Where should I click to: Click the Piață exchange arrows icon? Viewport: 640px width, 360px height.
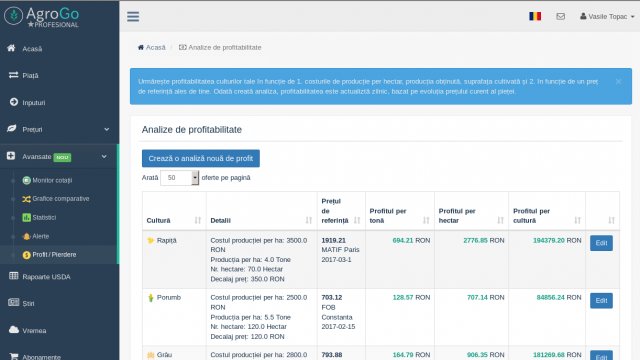point(13,75)
